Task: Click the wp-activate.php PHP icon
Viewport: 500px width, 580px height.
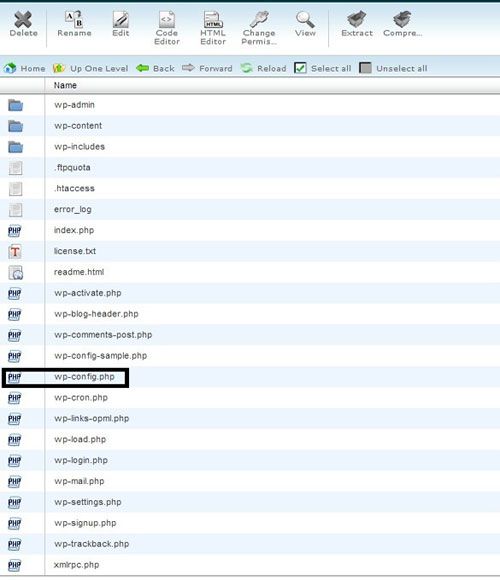Action: coord(14,294)
